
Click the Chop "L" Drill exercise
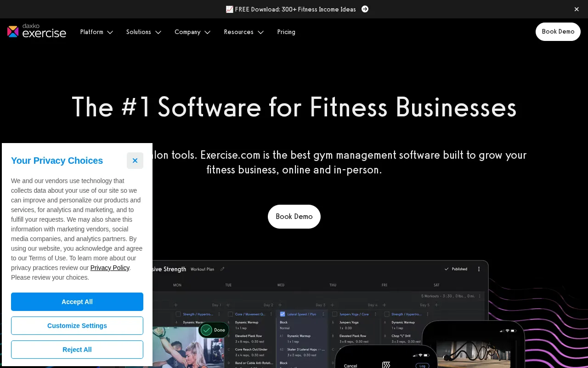401,336
